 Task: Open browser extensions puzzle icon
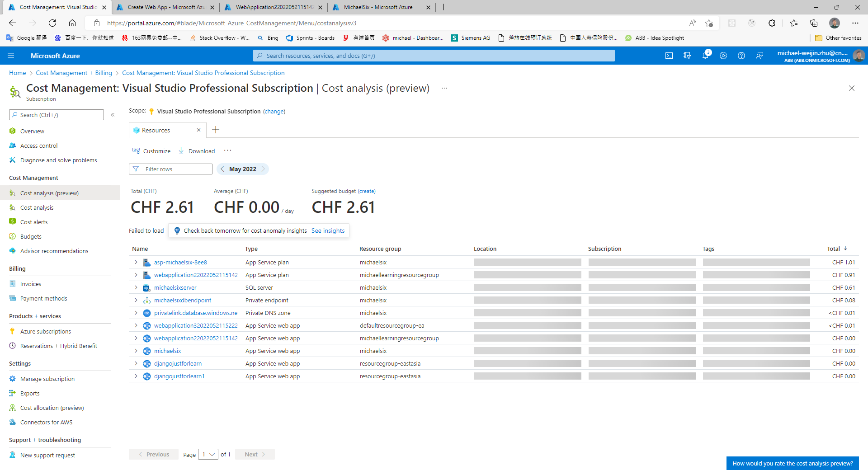[772, 23]
